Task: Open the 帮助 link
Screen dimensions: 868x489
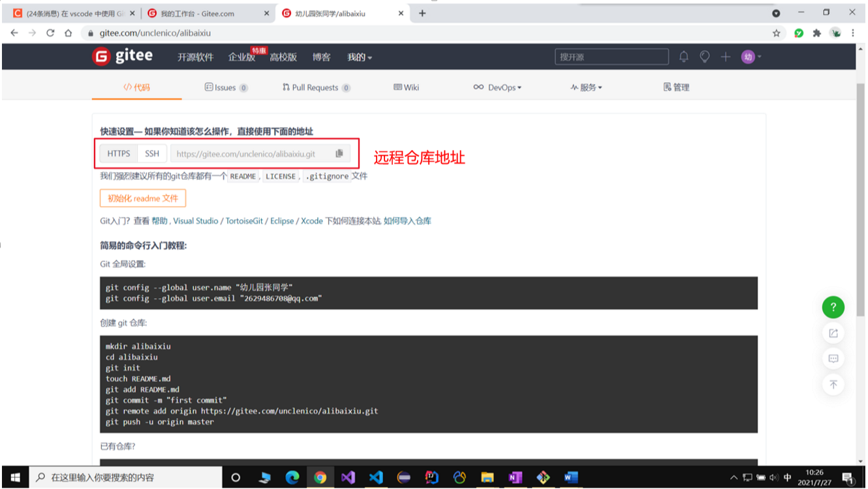Action: click(160, 221)
